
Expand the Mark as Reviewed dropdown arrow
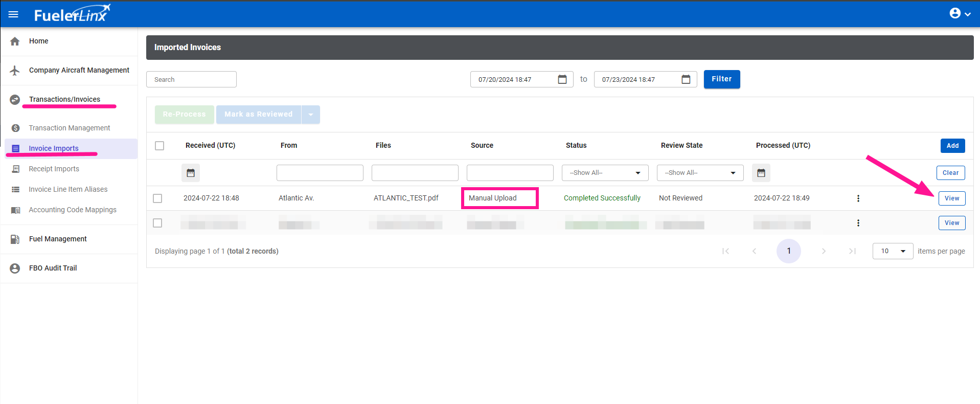click(311, 115)
